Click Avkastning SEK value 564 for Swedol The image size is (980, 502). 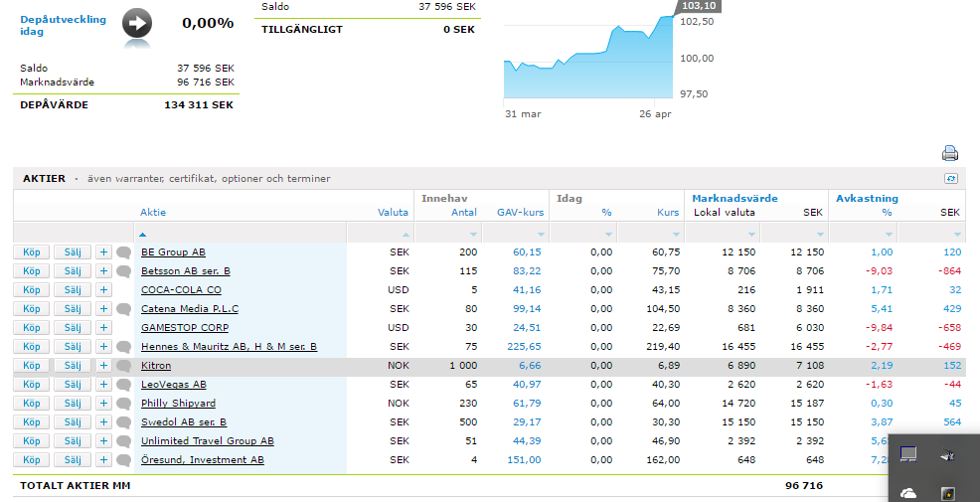click(x=952, y=422)
